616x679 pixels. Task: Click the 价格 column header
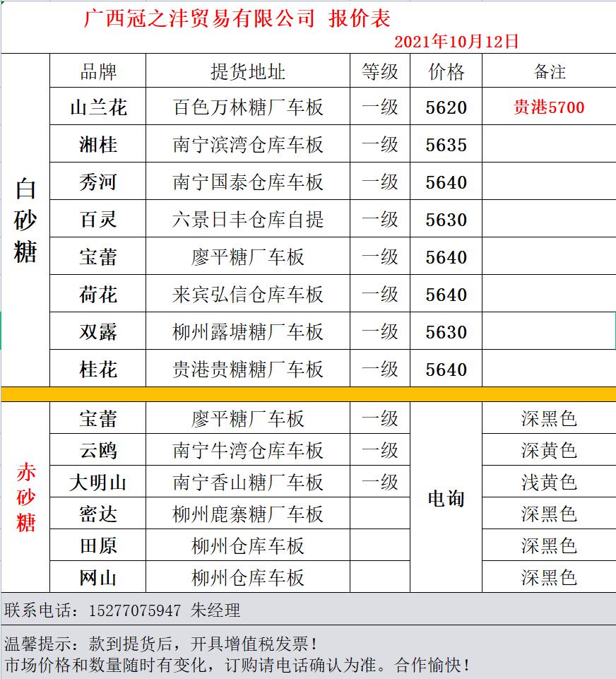pyautogui.click(x=446, y=71)
